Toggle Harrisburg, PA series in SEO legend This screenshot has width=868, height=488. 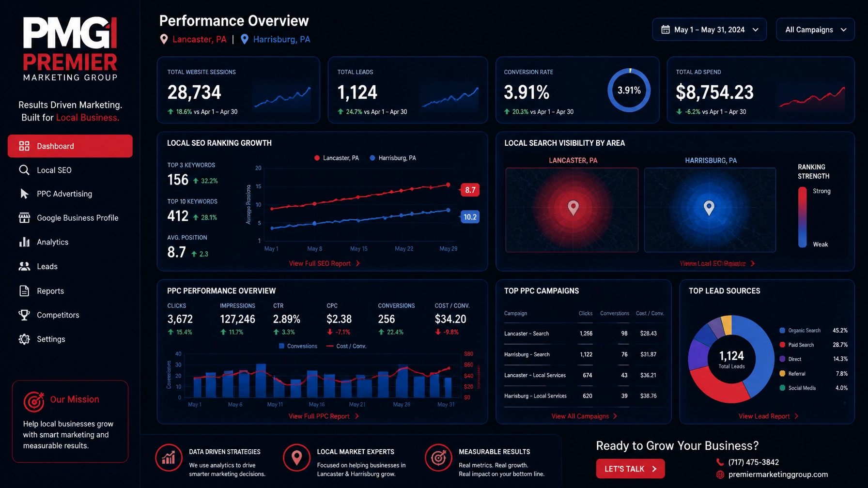(x=393, y=158)
